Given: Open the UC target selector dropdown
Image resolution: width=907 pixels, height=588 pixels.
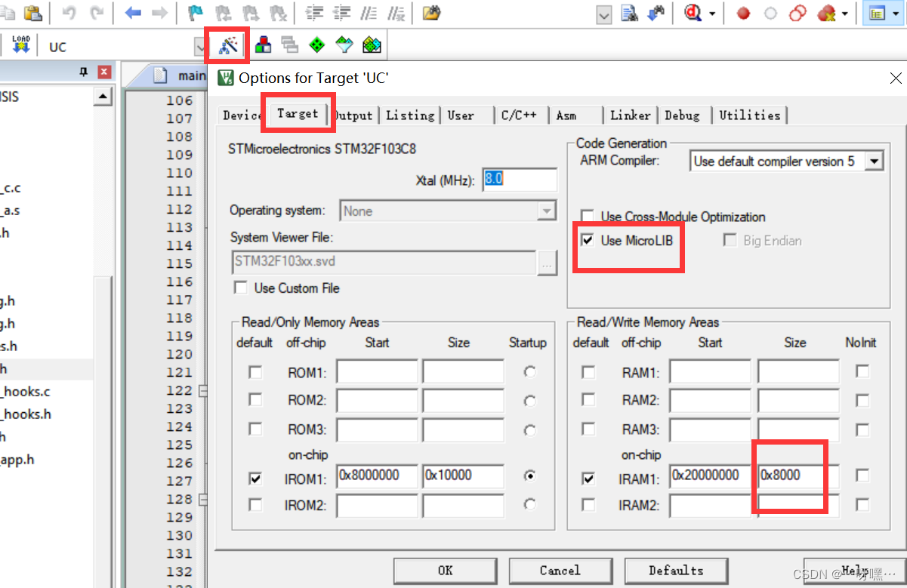Looking at the screenshot, I should tap(202, 47).
